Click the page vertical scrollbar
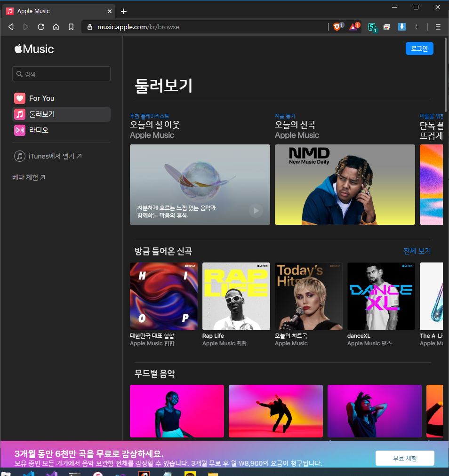 (446, 74)
